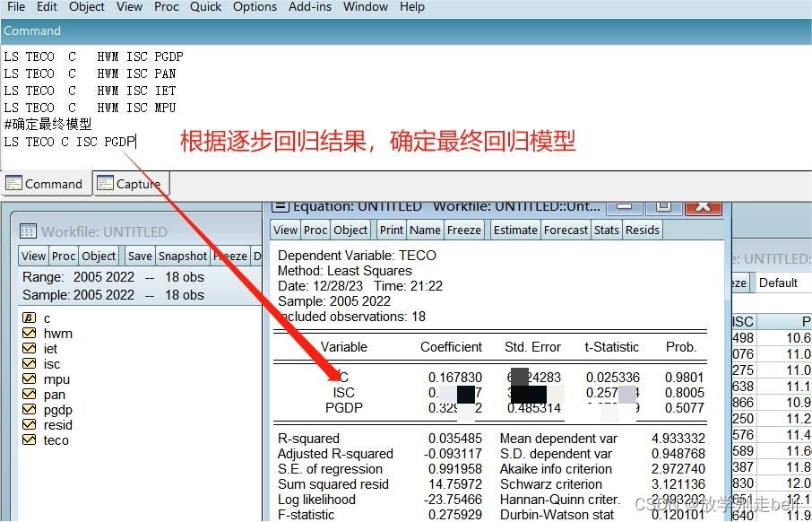
Task: Open the Object menu in main menu bar
Action: click(87, 7)
